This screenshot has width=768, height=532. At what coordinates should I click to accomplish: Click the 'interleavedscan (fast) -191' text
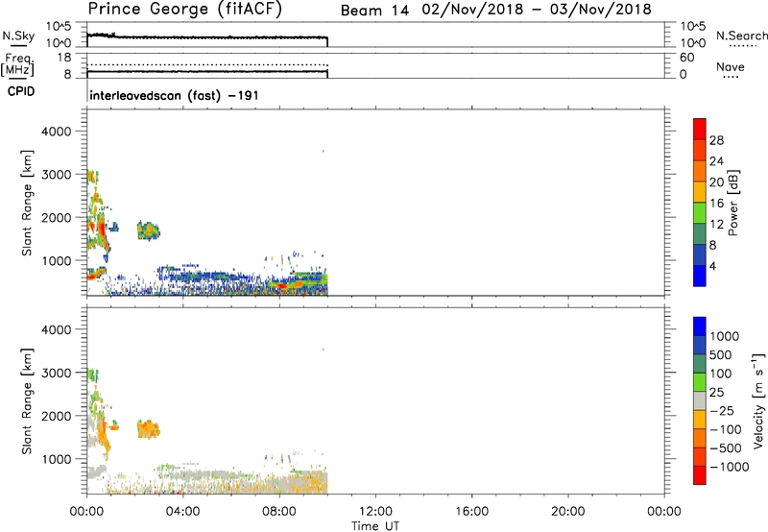174,95
